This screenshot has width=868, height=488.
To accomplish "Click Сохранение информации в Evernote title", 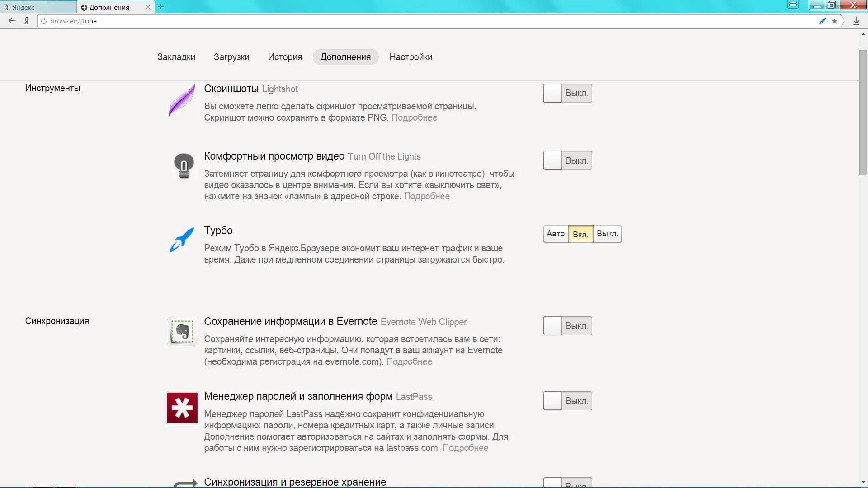I will [290, 321].
